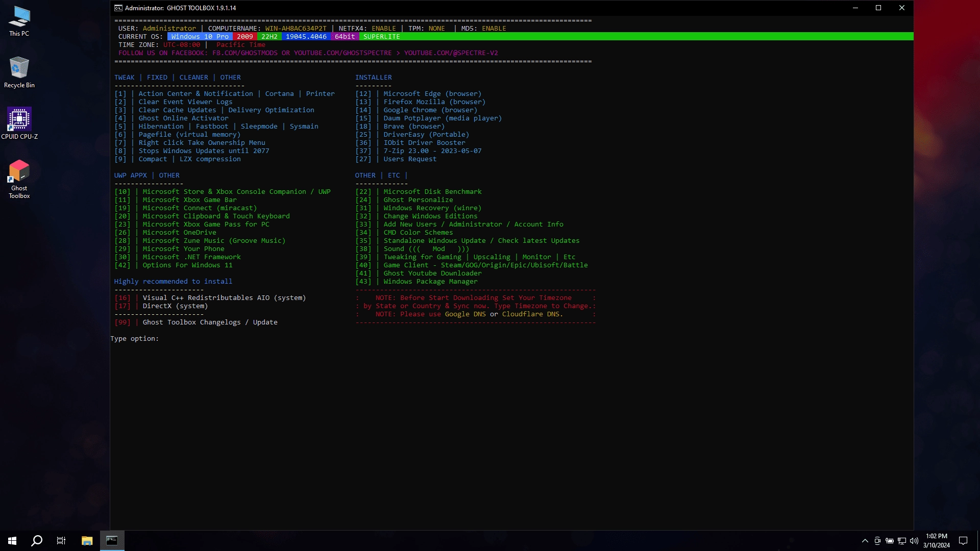Click option 3 Clear Cache Updates
Viewport: 980px width, 551px height.
pyautogui.click(x=214, y=110)
